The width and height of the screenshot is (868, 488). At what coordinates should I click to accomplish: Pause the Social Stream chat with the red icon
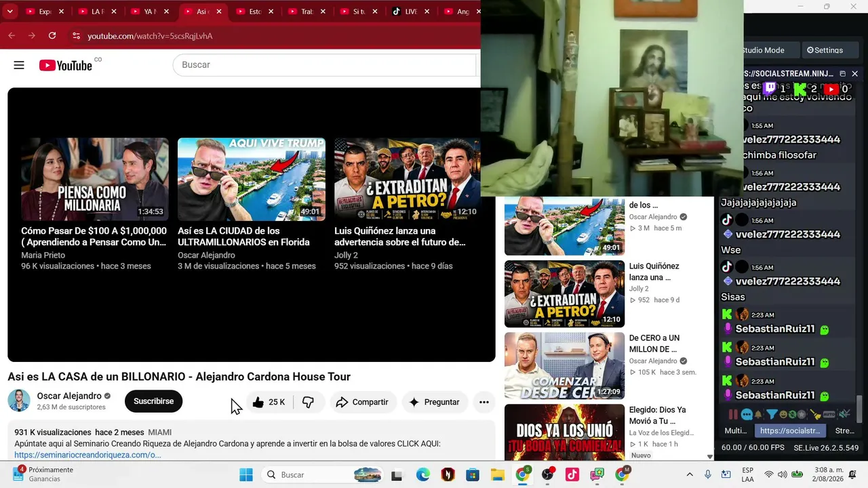point(733,414)
